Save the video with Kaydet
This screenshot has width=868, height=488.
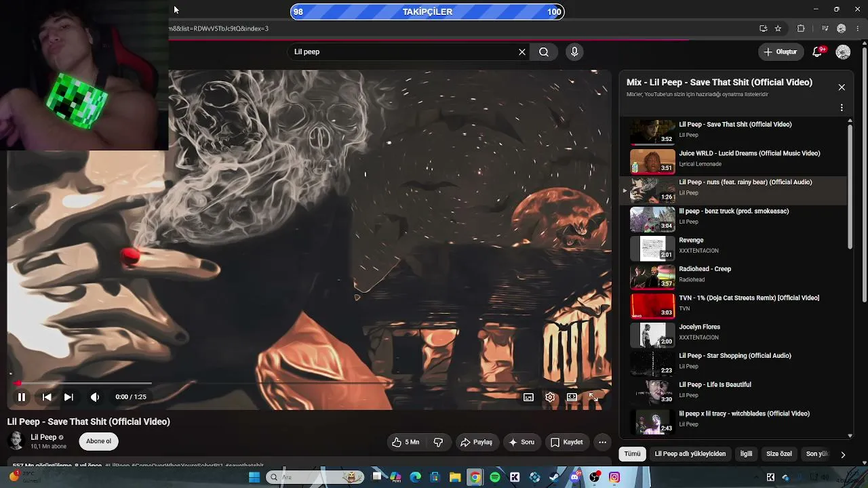566,443
